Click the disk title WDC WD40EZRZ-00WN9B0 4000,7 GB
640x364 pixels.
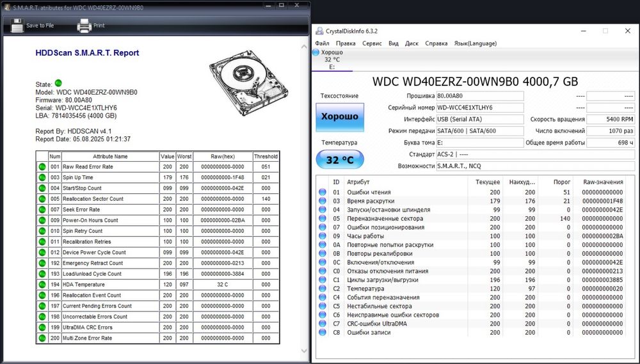[475, 81]
